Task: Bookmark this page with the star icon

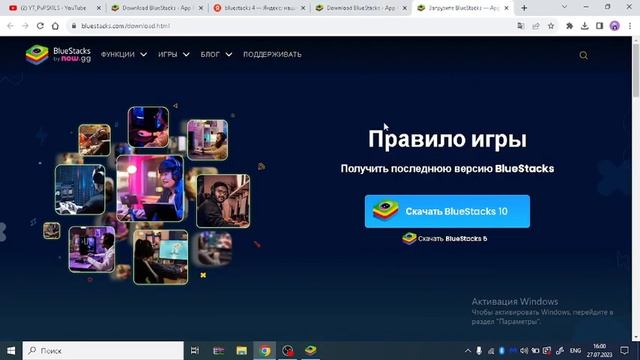Action: 551,26
